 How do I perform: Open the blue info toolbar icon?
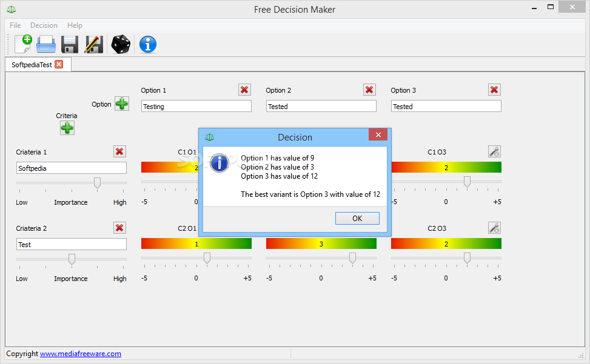pyautogui.click(x=148, y=44)
